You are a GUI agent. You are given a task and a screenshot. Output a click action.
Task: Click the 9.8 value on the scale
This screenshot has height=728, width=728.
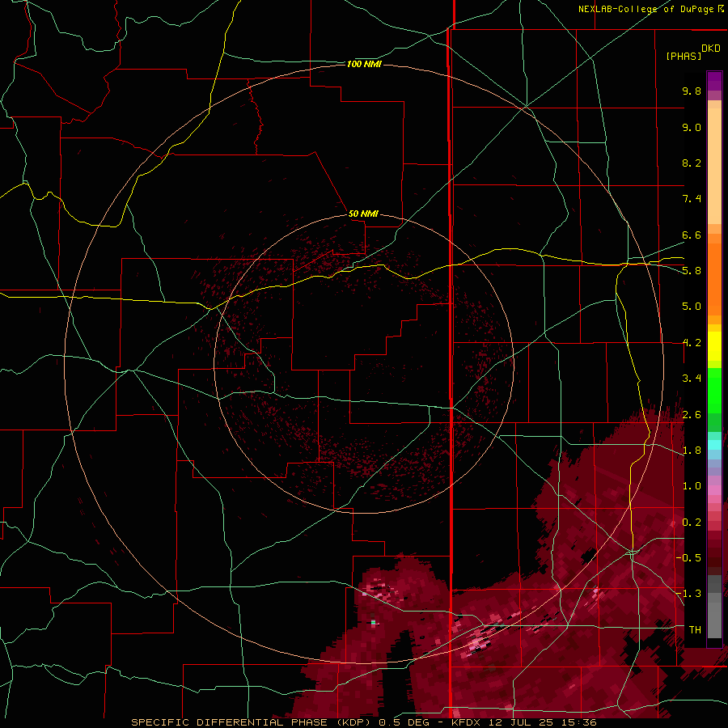tap(692, 91)
